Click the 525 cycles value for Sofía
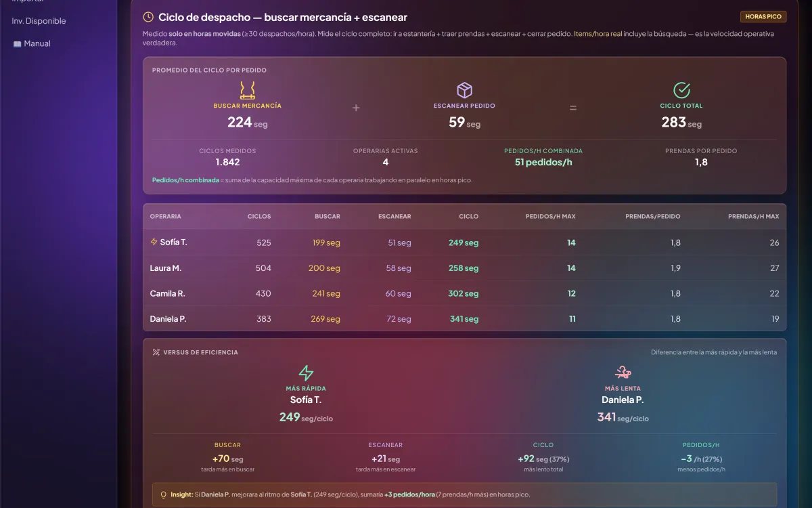Viewport: 812px width, 508px height. (264, 242)
